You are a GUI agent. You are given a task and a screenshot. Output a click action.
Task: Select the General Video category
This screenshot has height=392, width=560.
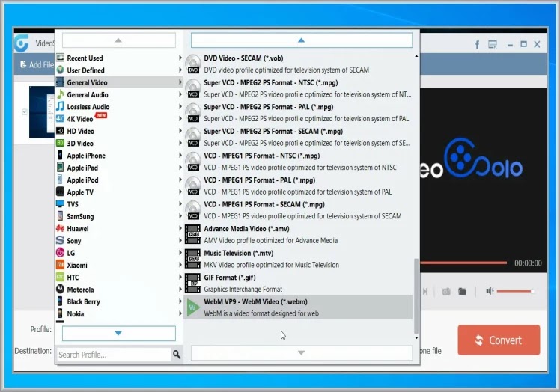point(119,82)
